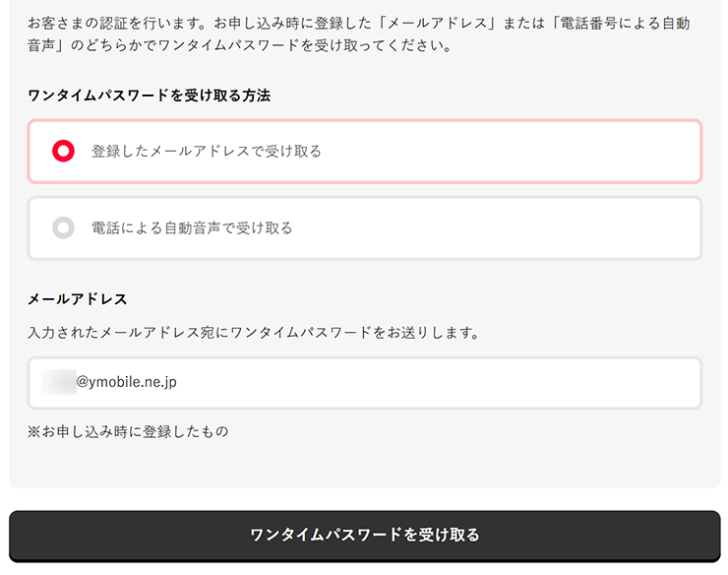
Task: Click the ワンタイムパスワードを受け取る submit button
Action: [364, 535]
